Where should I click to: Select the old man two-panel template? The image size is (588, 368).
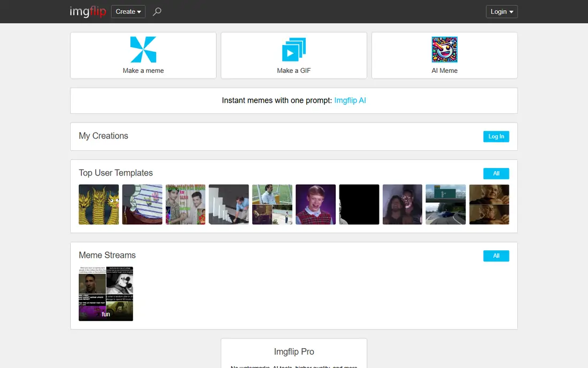pyautogui.click(x=489, y=204)
